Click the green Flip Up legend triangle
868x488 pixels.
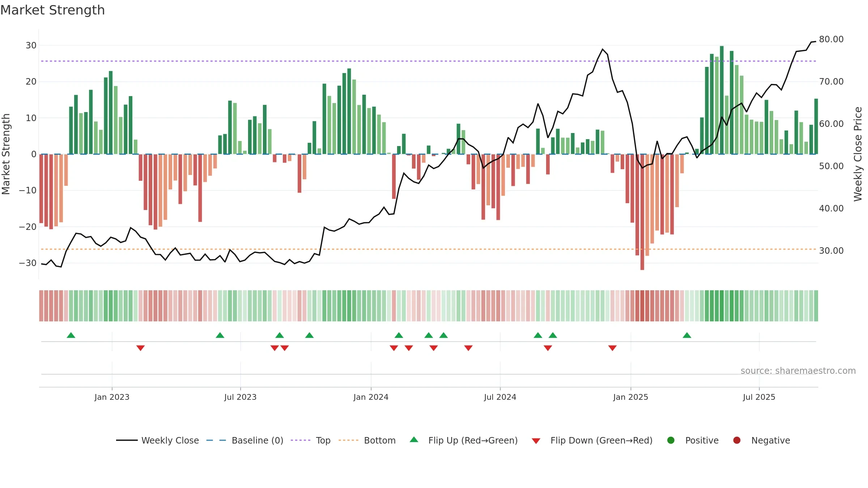coord(414,440)
